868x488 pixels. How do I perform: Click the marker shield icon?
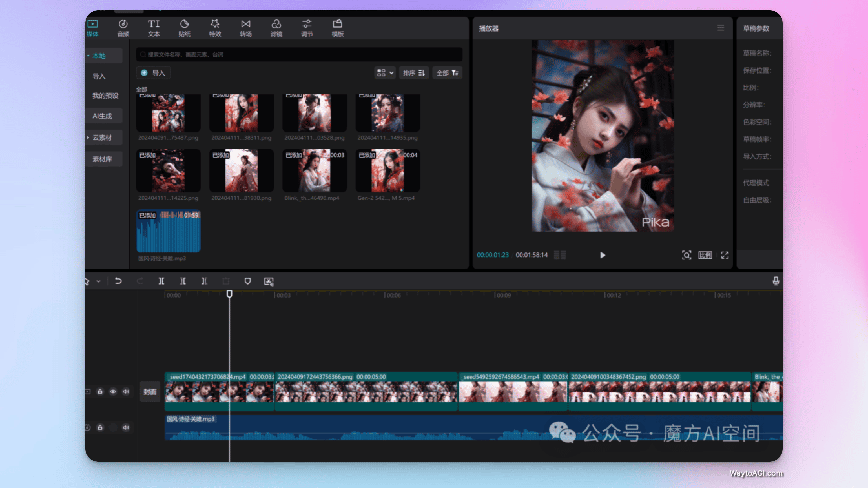pos(247,281)
